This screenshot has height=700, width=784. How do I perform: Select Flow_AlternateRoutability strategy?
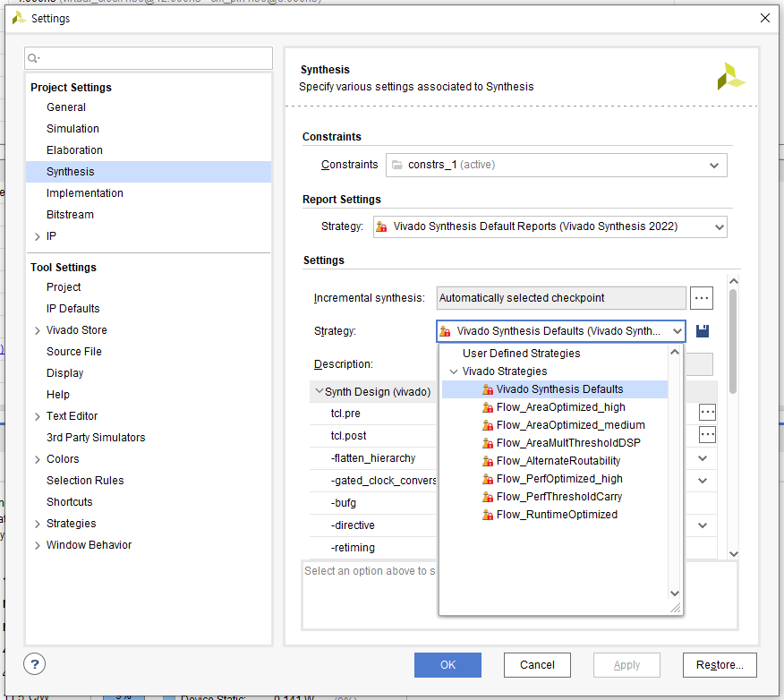pyautogui.click(x=555, y=461)
